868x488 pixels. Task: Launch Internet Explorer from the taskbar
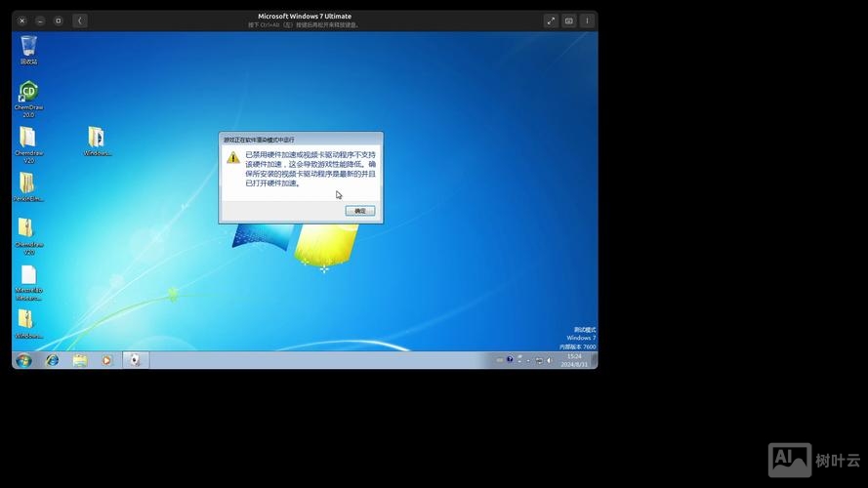click(x=52, y=361)
